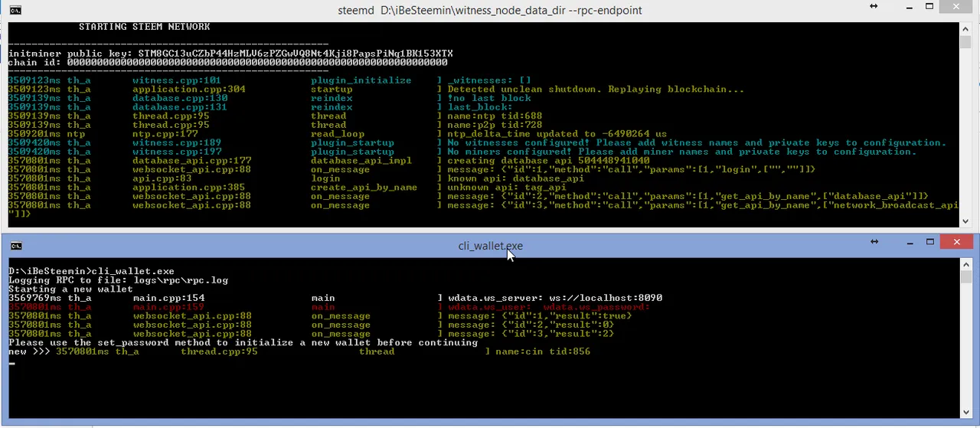Click wallet message '{"id":1,"result":true}'

click(567, 316)
